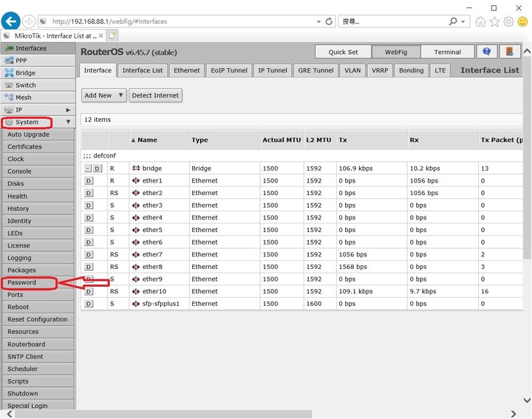Click the logout door icon

click(x=509, y=52)
